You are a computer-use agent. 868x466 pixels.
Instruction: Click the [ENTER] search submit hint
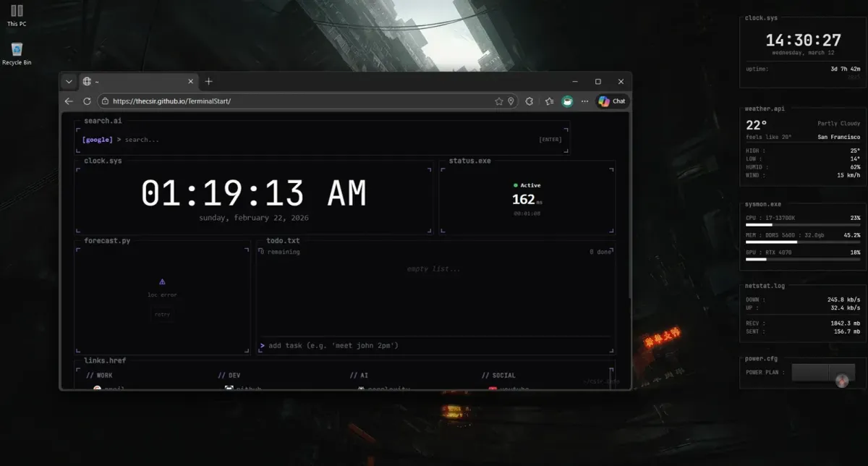pos(550,140)
